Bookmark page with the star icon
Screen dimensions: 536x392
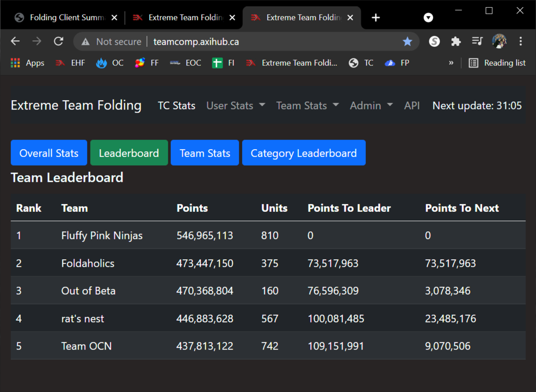[x=407, y=41]
